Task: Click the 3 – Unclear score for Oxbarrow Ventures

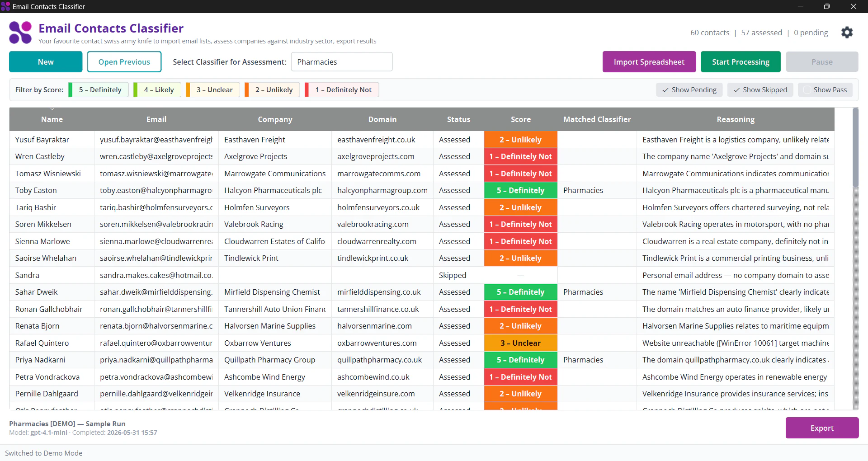Action: pyautogui.click(x=521, y=343)
